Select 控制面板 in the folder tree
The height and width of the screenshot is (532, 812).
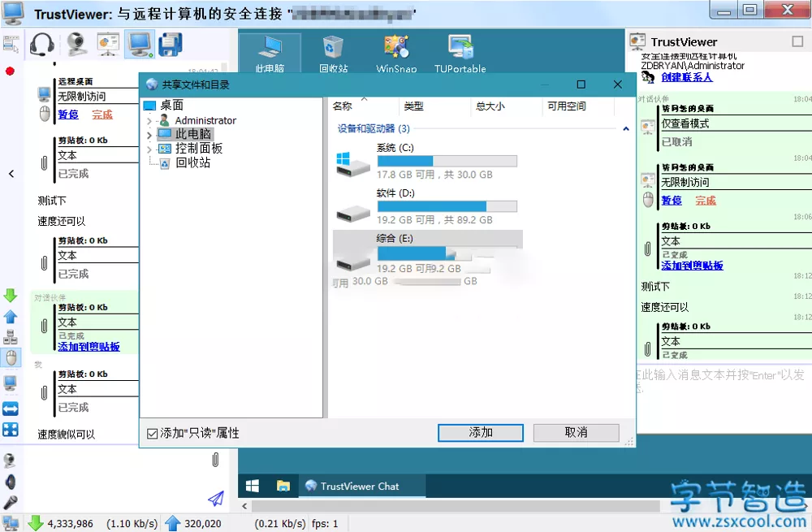tap(199, 149)
